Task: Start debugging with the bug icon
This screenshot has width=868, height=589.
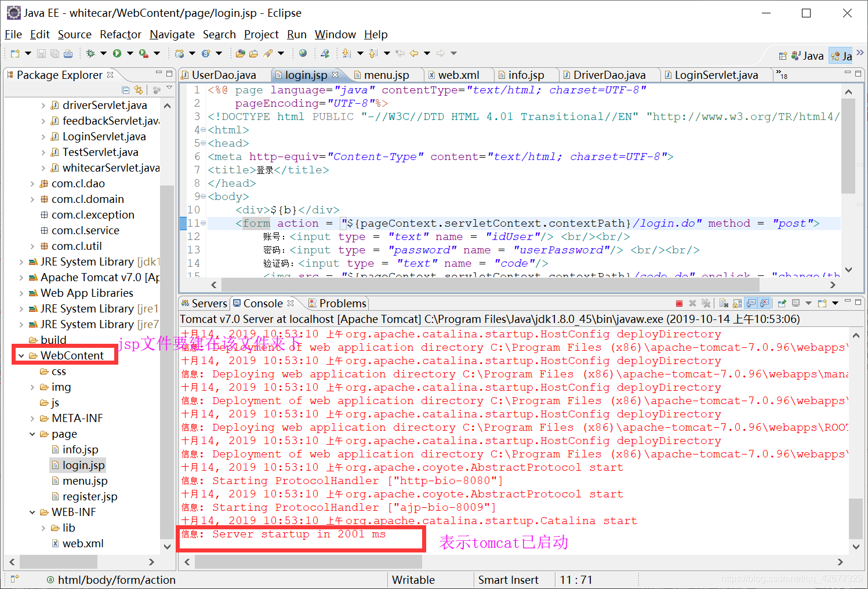Action: pyautogui.click(x=90, y=53)
